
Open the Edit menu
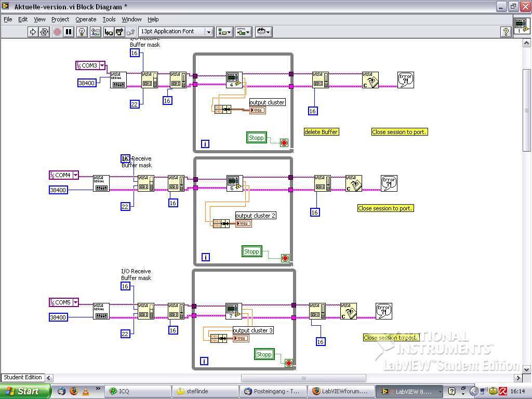pos(23,19)
